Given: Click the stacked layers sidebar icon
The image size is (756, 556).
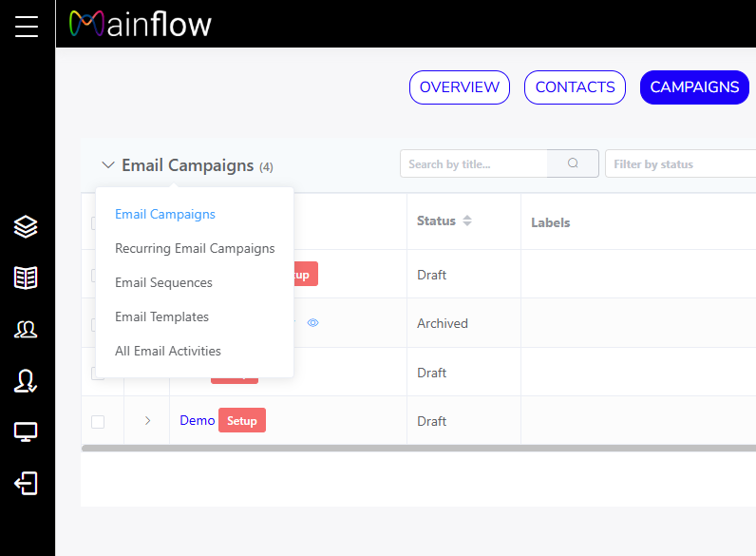Looking at the screenshot, I should (x=26, y=226).
